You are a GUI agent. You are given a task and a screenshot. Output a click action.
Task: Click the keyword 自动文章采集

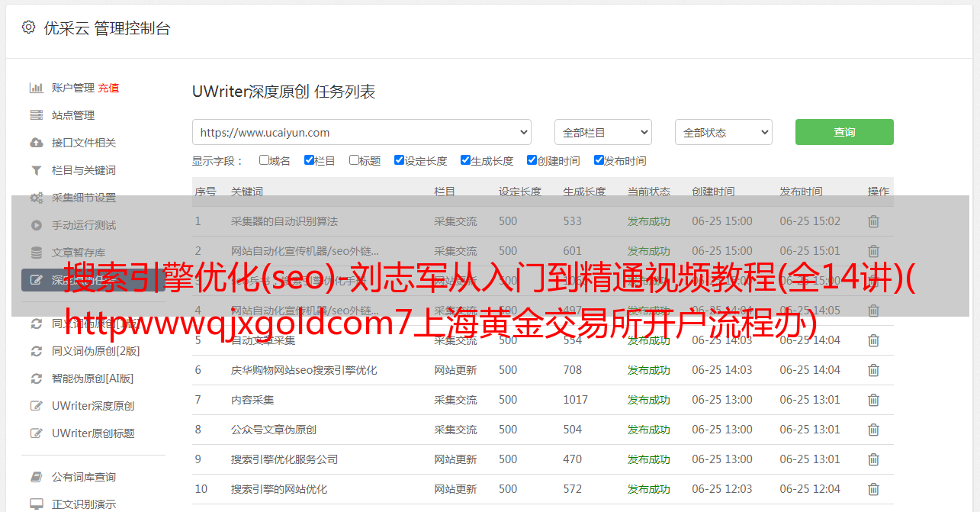(263, 340)
